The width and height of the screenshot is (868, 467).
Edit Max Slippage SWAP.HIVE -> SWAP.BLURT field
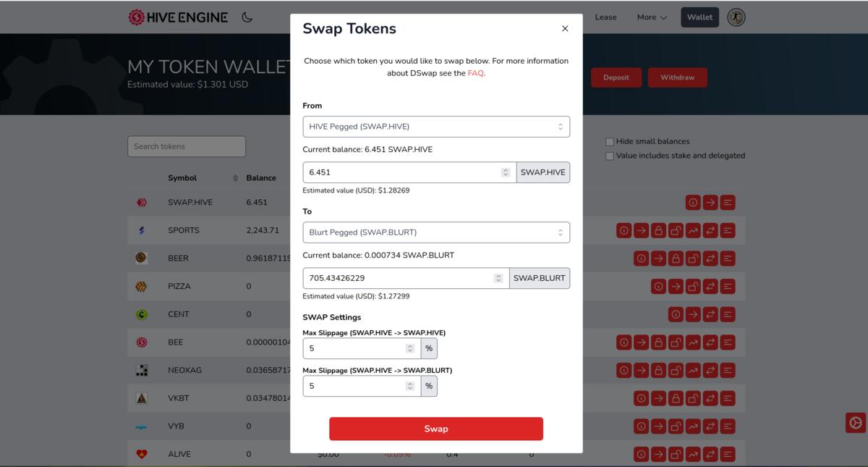(362, 386)
